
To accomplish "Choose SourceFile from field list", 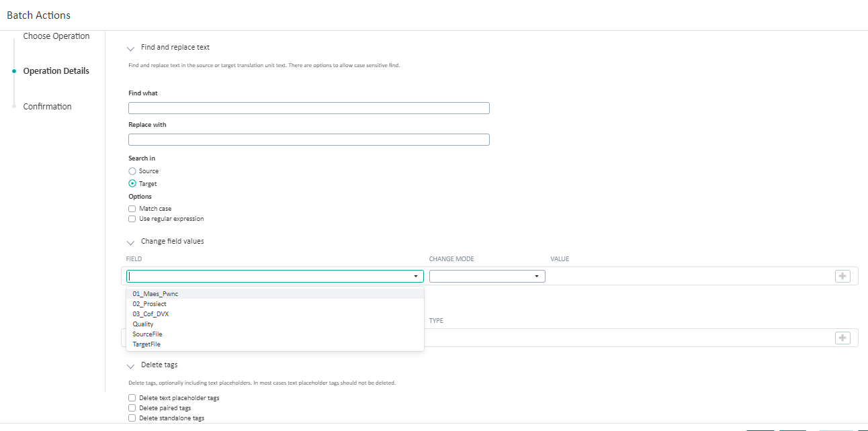I will [275, 334].
